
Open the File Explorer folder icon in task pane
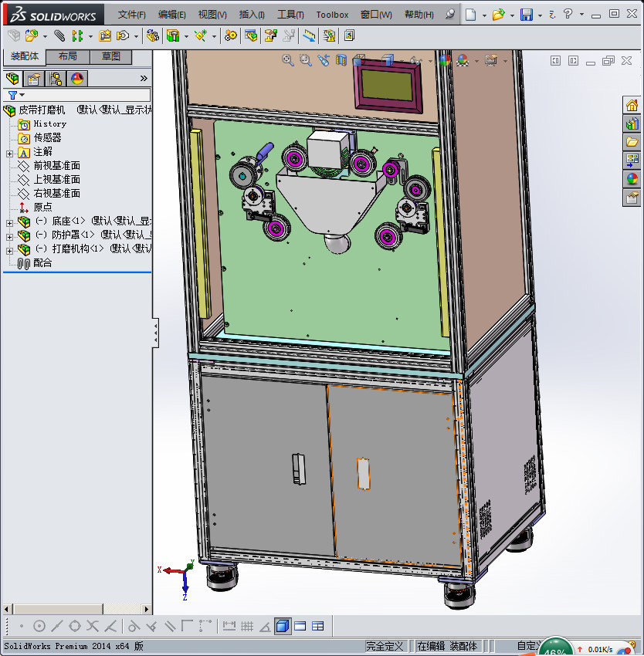pyautogui.click(x=632, y=142)
